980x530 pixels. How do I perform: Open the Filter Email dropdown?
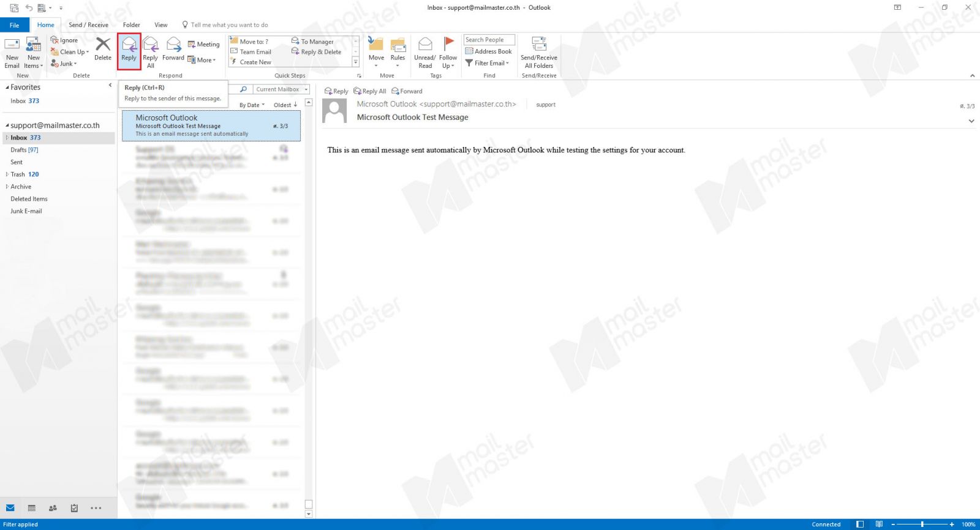click(488, 63)
